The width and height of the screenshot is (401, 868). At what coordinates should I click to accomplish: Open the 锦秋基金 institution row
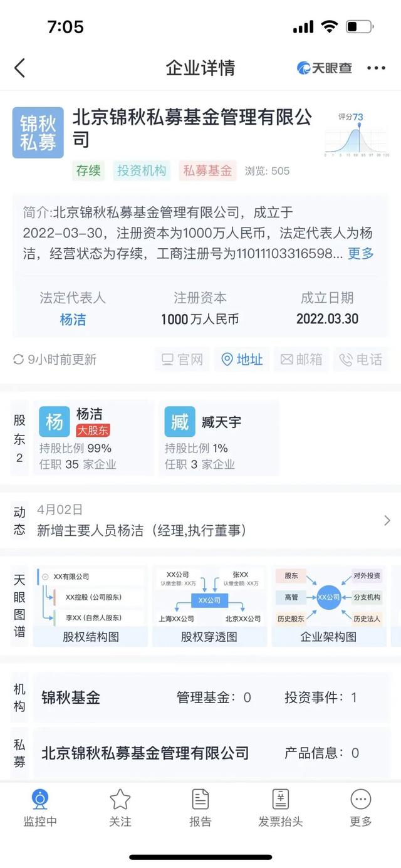[211, 698]
